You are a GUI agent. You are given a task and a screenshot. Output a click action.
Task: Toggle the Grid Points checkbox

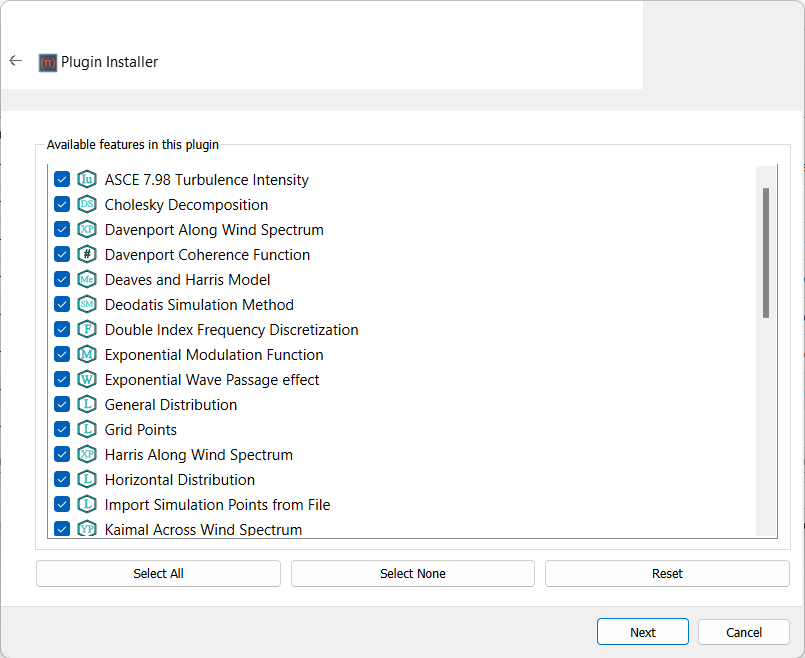pyautogui.click(x=62, y=430)
